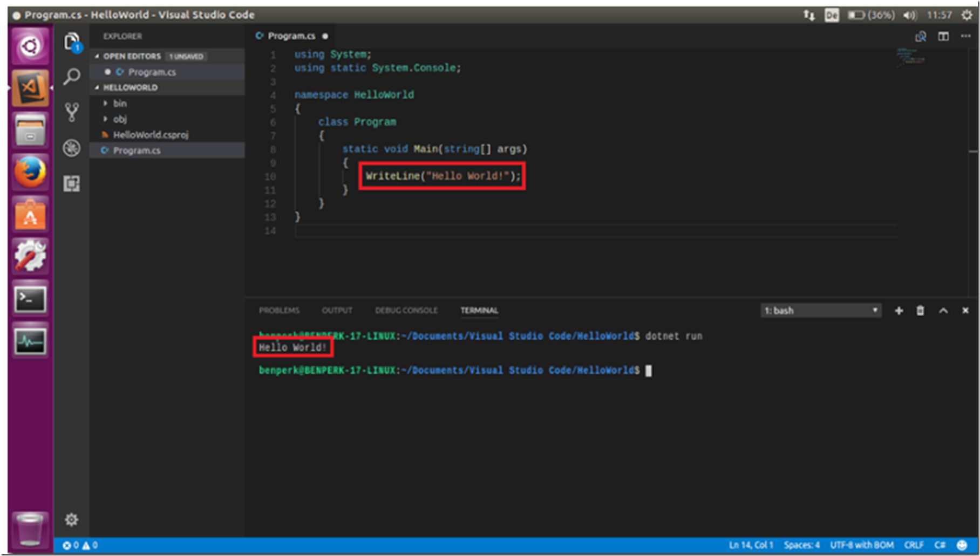
Task: Switch to the Terminal tab
Action: [x=479, y=311]
